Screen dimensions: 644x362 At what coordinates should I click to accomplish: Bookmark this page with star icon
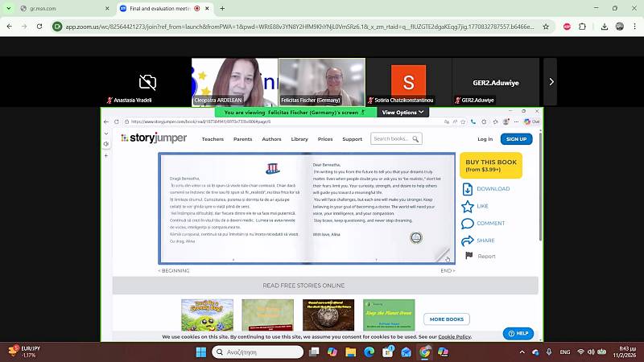[x=546, y=27]
